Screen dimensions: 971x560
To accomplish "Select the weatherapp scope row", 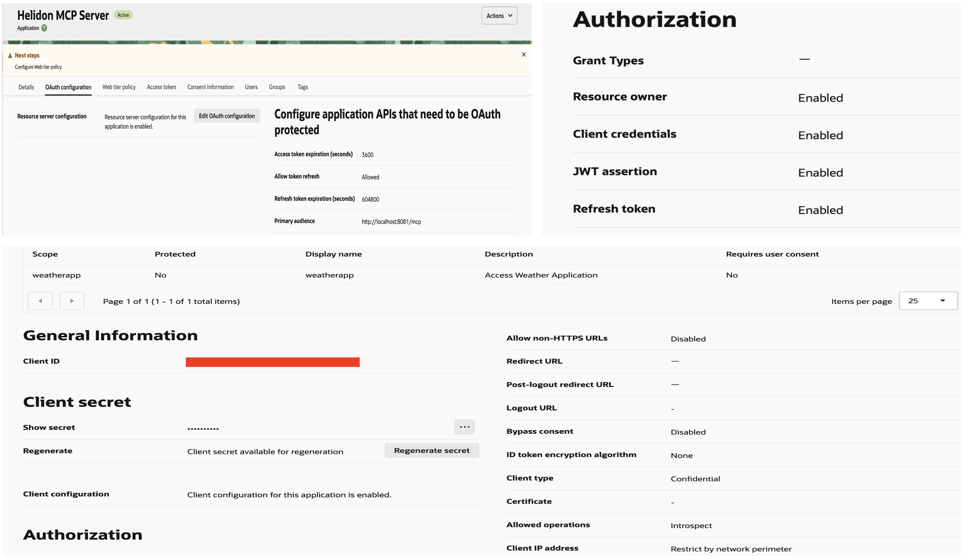I will coord(57,275).
